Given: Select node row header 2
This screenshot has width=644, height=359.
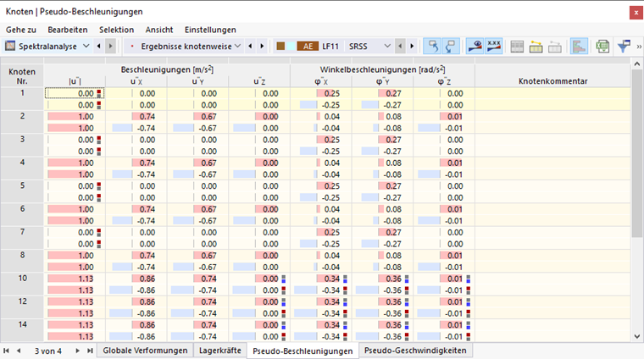Looking at the screenshot, I should (x=22, y=122).
